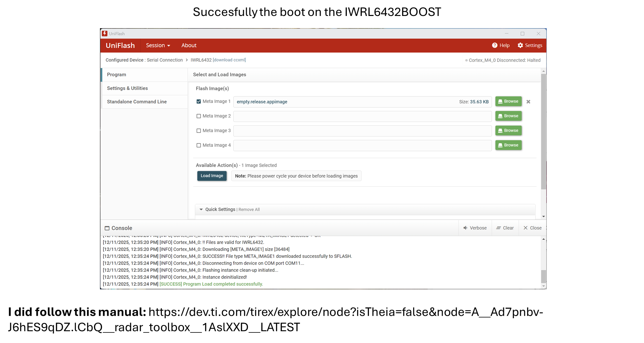Clear the console log

[x=505, y=228]
